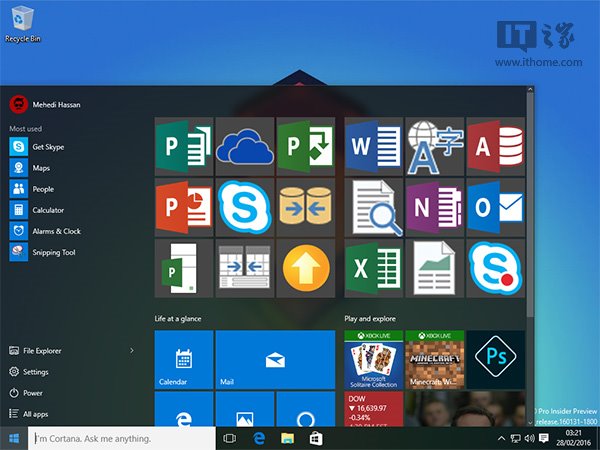Screen dimensions: 600x450
Task: Launch Skype for Business tile
Action: click(245, 207)
